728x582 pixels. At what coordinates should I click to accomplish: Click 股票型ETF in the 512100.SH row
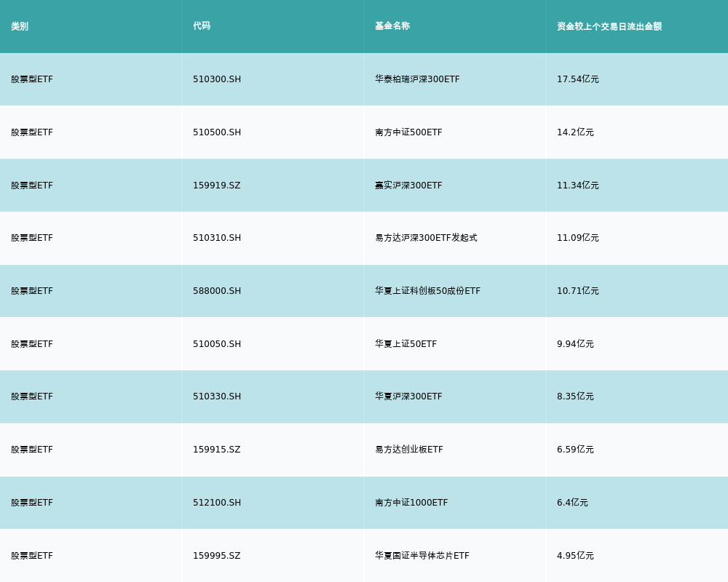(32, 503)
